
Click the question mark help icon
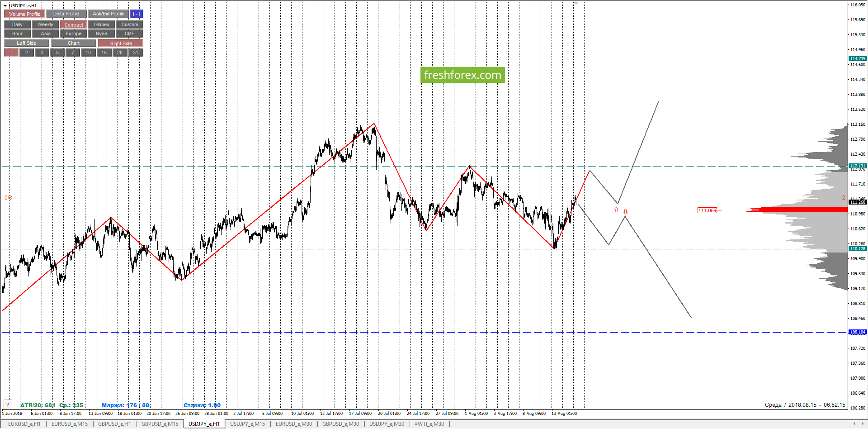coord(8,405)
